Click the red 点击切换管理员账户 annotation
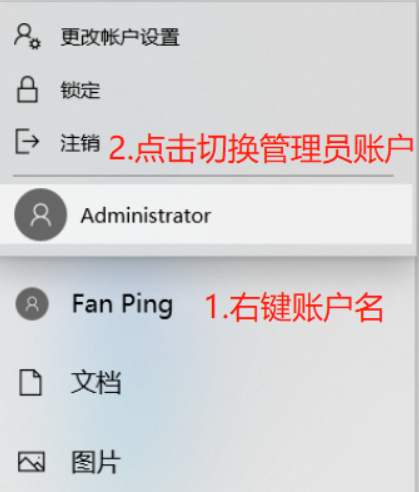The height and width of the screenshot is (492, 419). 261,148
